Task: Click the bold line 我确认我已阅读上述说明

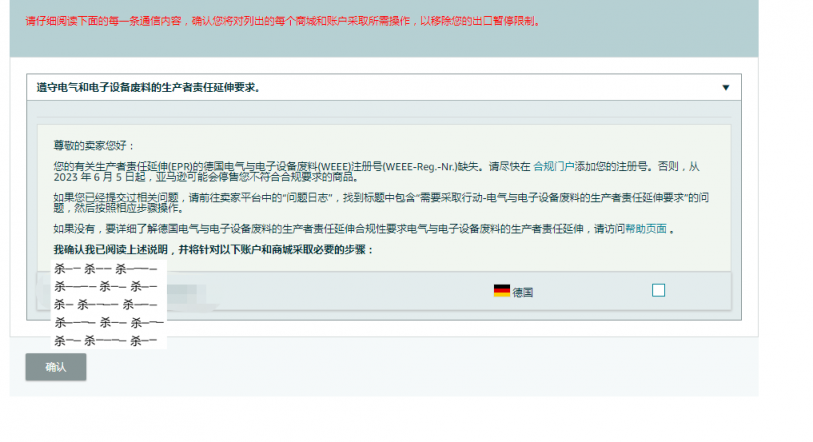Action: (x=110, y=250)
